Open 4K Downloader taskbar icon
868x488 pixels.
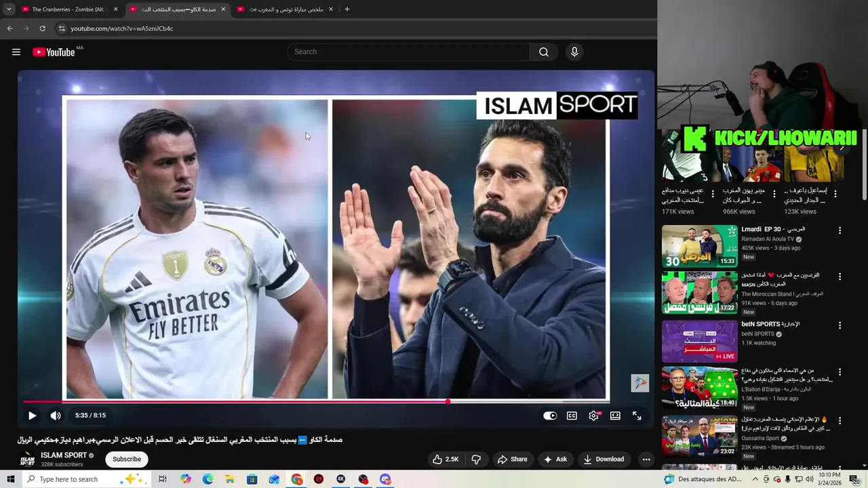point(341,479)
